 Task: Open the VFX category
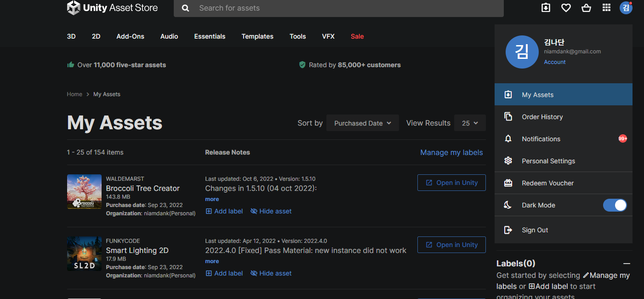tap(328, 36)
